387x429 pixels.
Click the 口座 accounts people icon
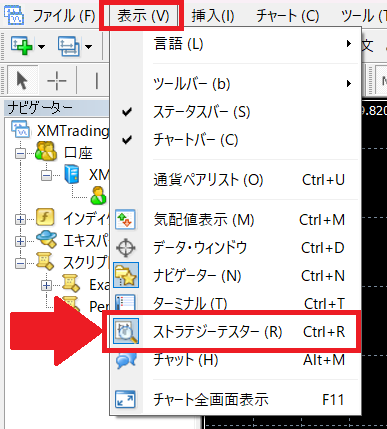click(x=46, y=151)
